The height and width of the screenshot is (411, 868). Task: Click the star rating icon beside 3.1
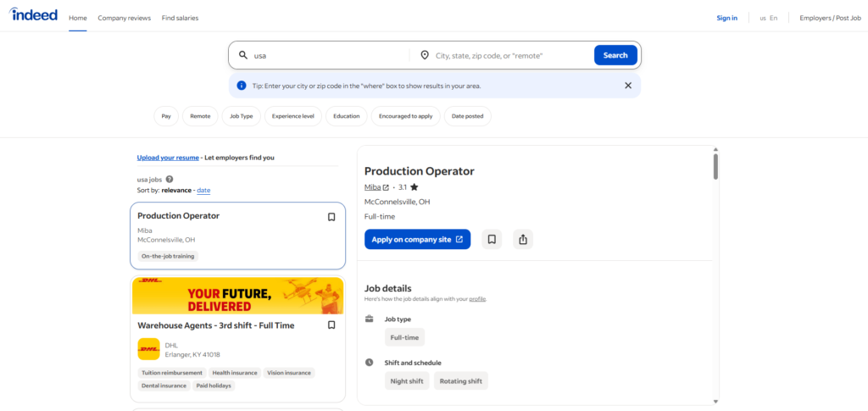click(x=414, y=187)
